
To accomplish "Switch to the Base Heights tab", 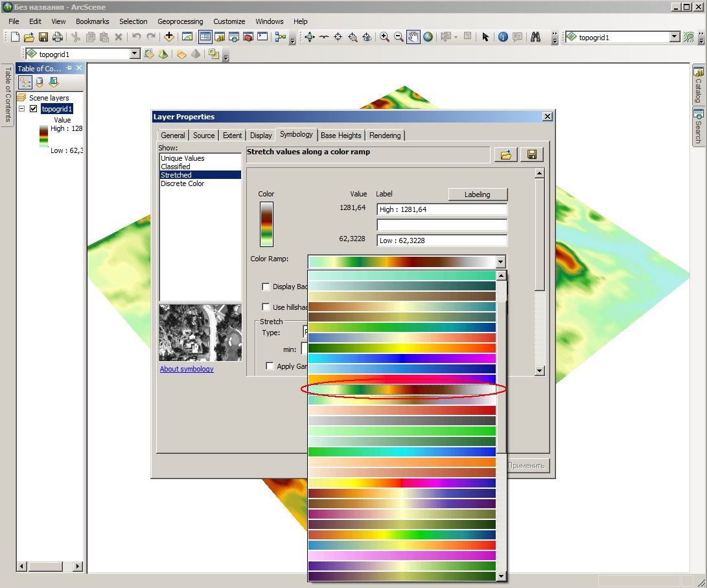I will coord(341,135).
